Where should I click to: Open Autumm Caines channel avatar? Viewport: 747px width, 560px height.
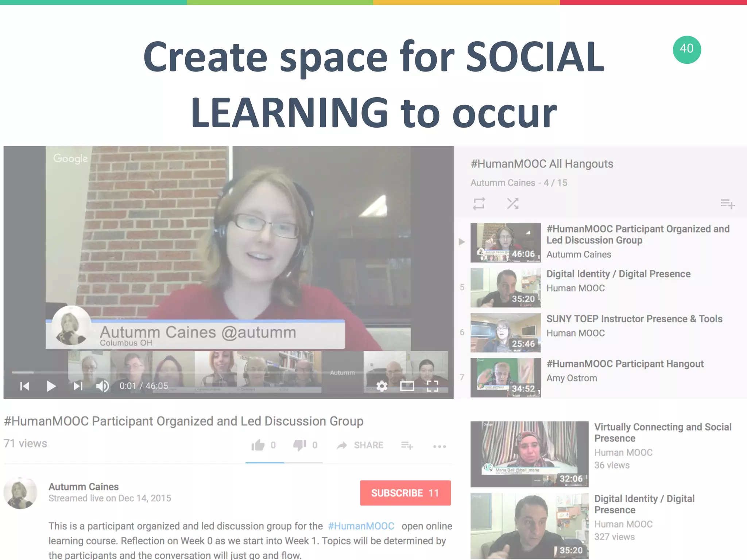click(20, 493)
